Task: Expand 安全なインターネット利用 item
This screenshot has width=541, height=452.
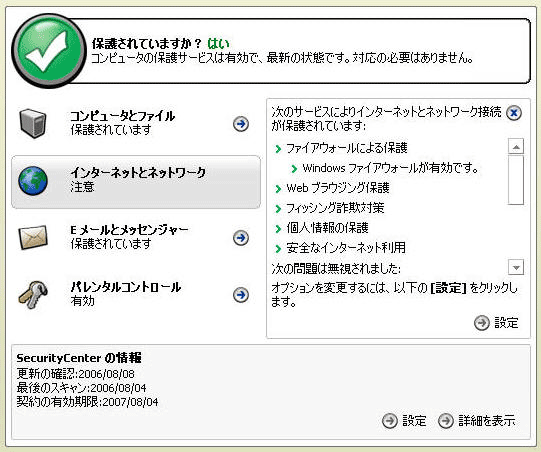Action: (340, 248)
